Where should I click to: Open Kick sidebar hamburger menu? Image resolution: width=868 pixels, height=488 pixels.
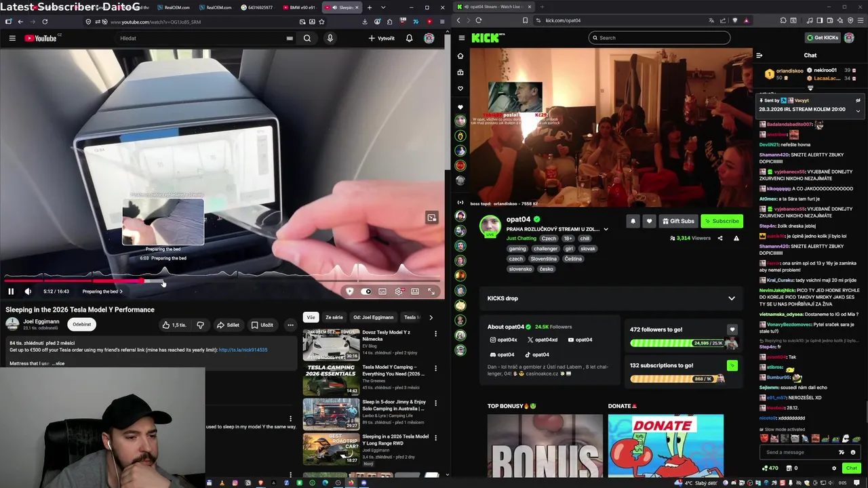click(x=461, y=38)
